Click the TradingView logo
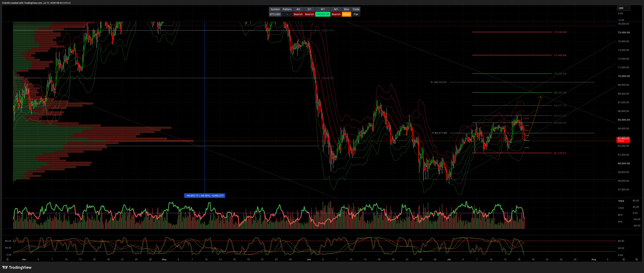The width and height of the screenshot is (644, 273). (x=17, y=267)
